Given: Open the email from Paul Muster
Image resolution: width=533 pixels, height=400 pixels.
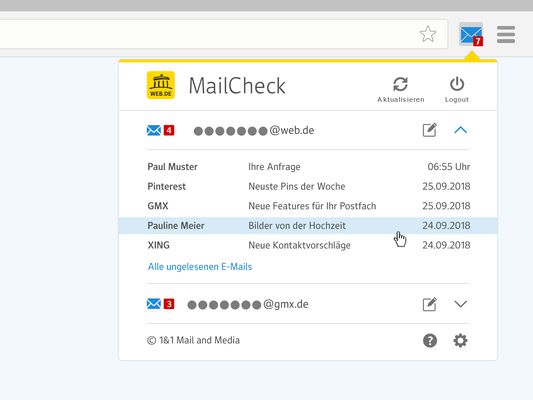Looking at the screenshot, I should pyautogui.click(x=308, y=167).
